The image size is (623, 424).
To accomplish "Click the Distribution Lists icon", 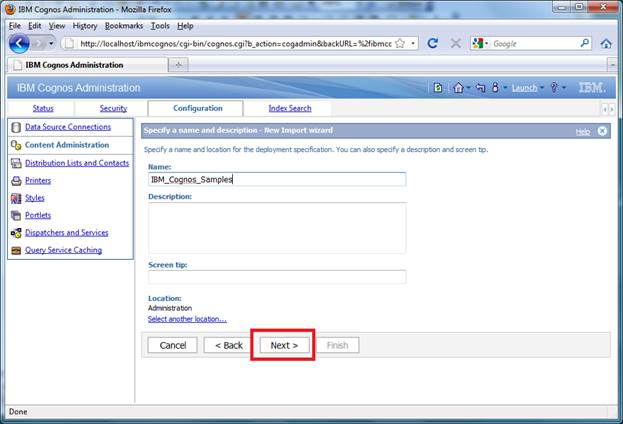I will 16,163.
